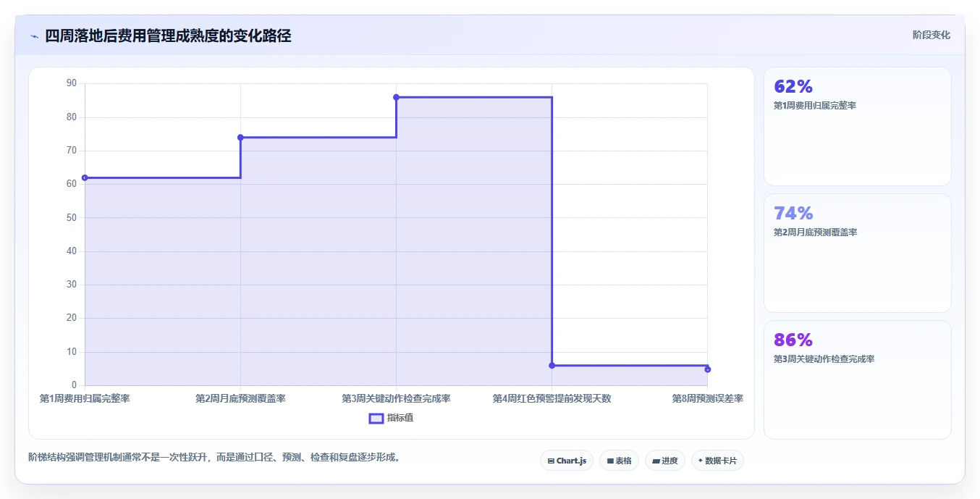The width and height of the screenshot is (980, 499).
Task: Click the 第4周 data point near value 6
Action: (552, 366)
